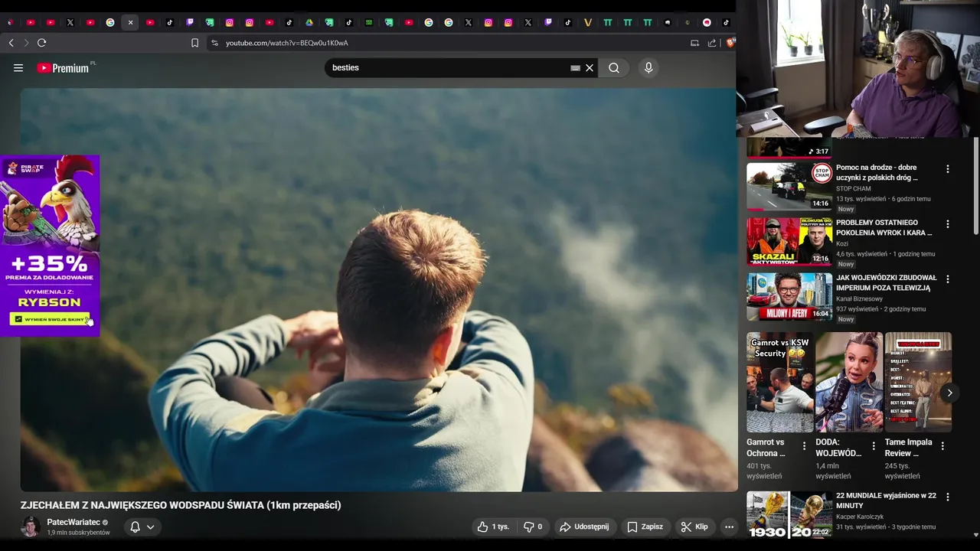Viewport: 980px width, 551px height.
Task: Expand the subscription notification dropdown chevron
Action: point(151,527)
